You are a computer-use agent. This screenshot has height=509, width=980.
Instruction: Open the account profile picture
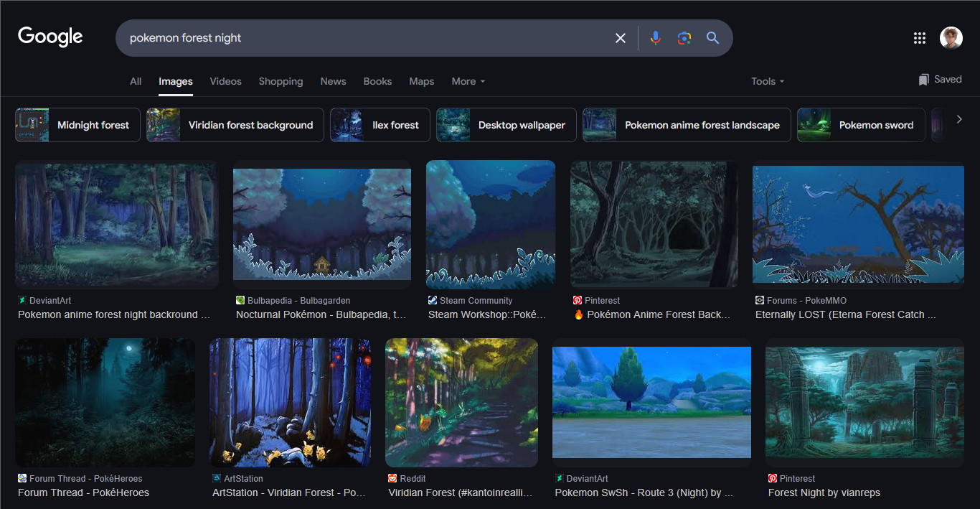pos(951,38)
